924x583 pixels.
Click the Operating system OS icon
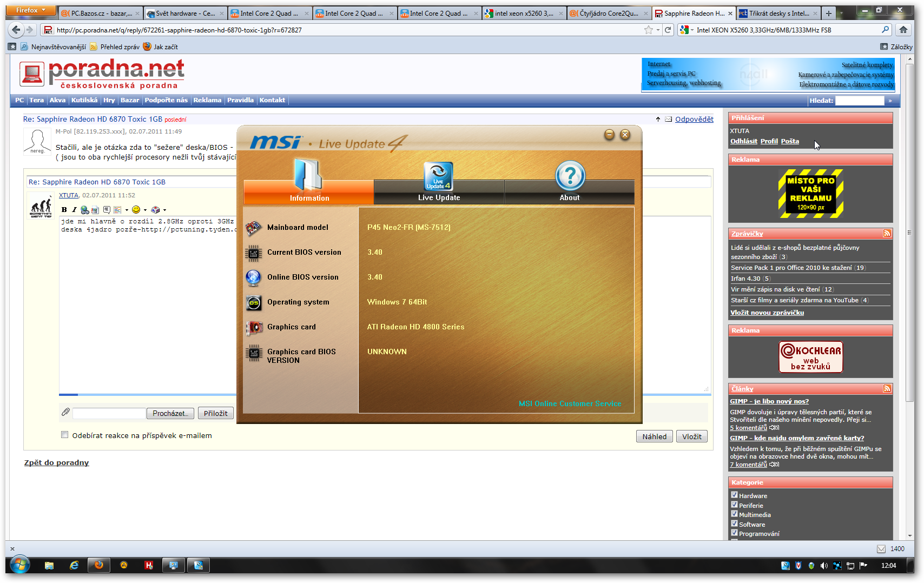click(254, 302)
